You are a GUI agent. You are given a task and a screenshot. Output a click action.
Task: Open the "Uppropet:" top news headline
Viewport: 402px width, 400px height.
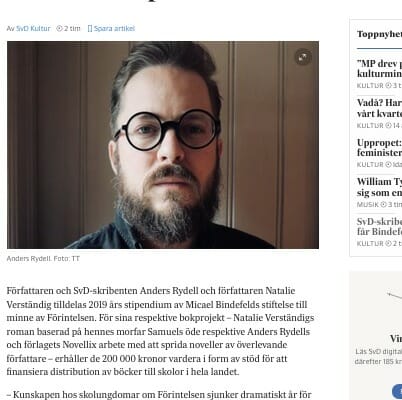379,148
